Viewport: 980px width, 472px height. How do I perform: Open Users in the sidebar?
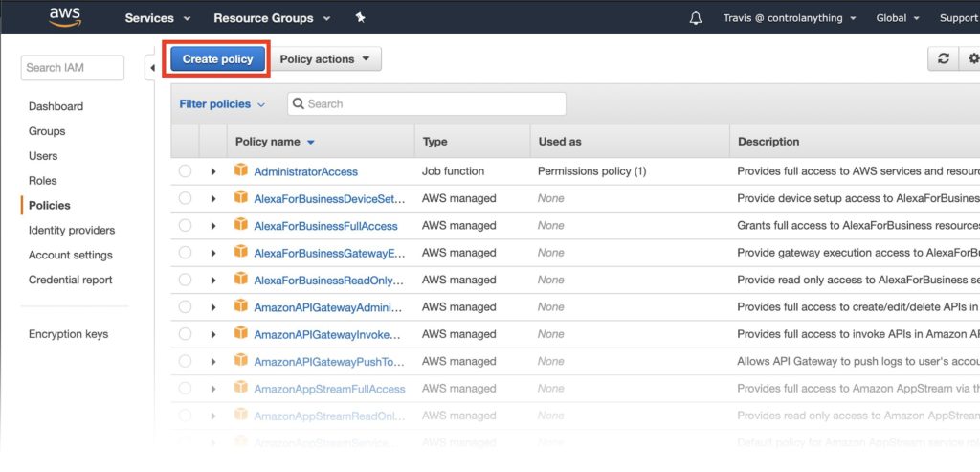[x=43, y=156]
